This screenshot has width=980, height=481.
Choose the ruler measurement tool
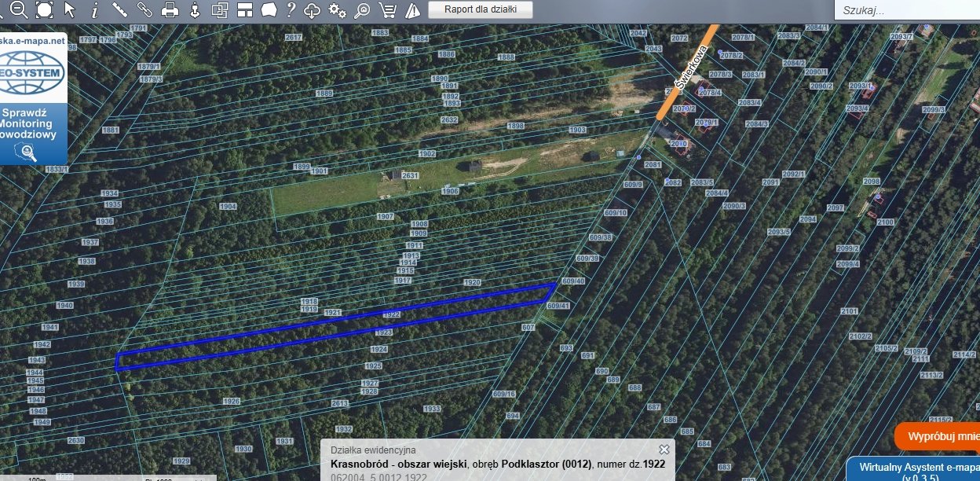click(119, 9)
